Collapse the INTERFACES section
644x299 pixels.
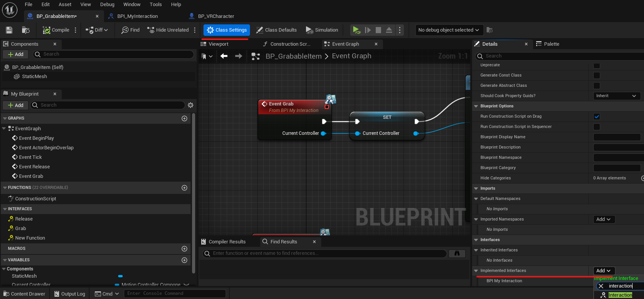point(5,209)
